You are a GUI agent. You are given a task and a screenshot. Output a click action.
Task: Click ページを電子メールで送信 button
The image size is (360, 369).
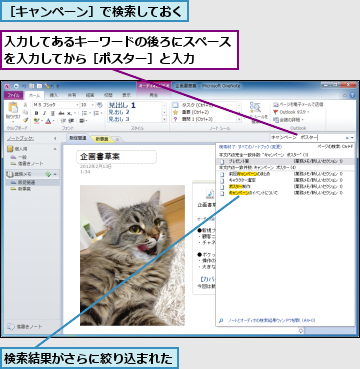298,105
